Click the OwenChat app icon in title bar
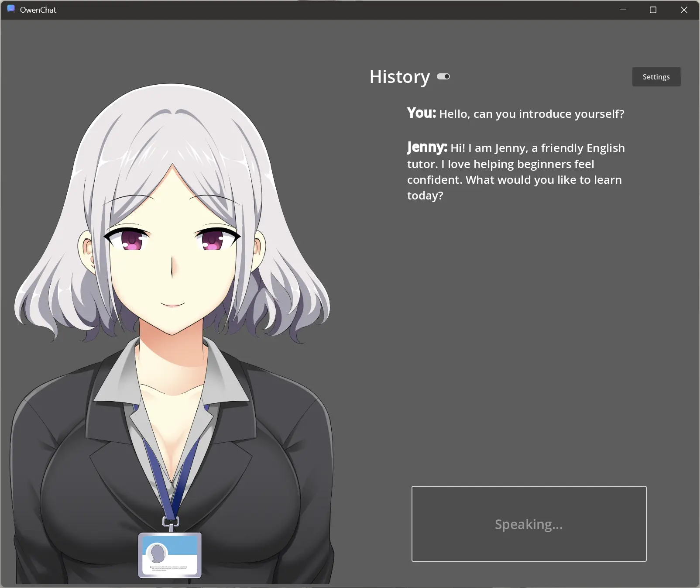Viewport: 700px width, 588px height. tap(11, 9)
